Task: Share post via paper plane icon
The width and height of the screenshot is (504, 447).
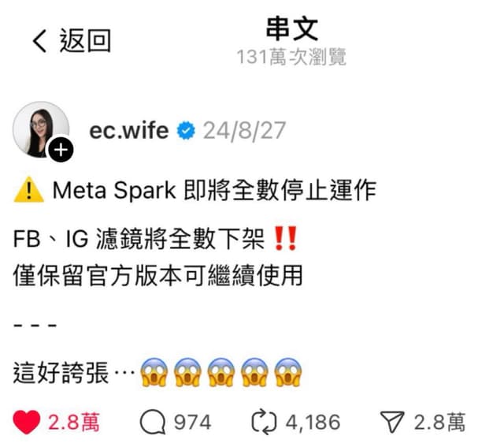Action: [x=392, y=422]
